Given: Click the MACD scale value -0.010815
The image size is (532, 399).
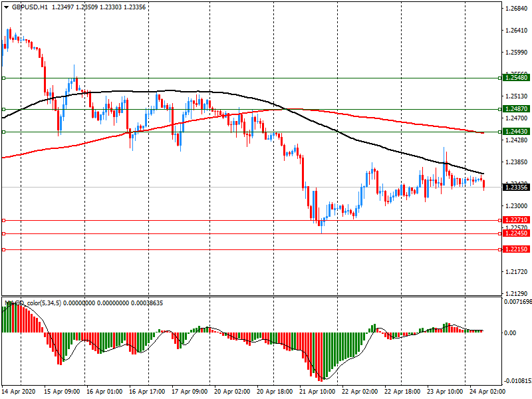Looking at the screenshot, I should [x=518, y=380].
